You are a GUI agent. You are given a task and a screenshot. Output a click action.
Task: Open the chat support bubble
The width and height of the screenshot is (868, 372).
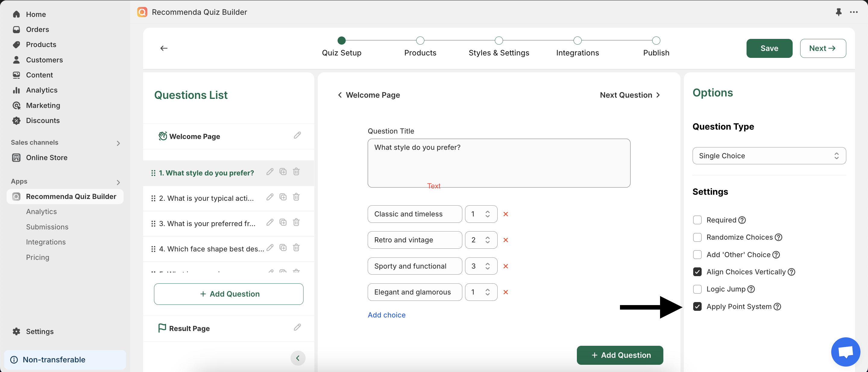tap(845, 352)
